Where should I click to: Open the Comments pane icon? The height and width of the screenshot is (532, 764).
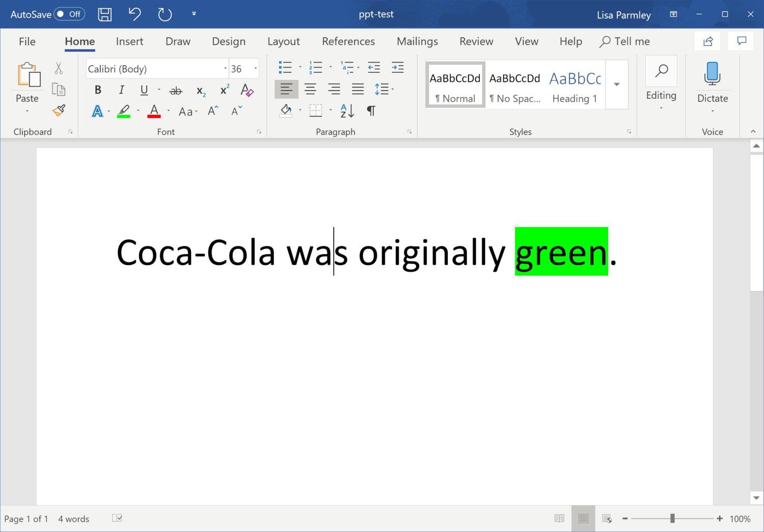pos(742,41)
